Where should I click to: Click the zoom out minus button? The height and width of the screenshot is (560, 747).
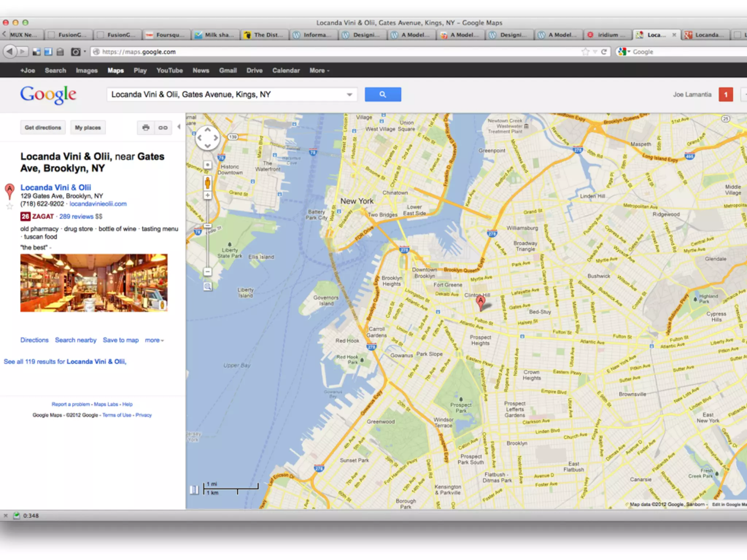[208, 272]
